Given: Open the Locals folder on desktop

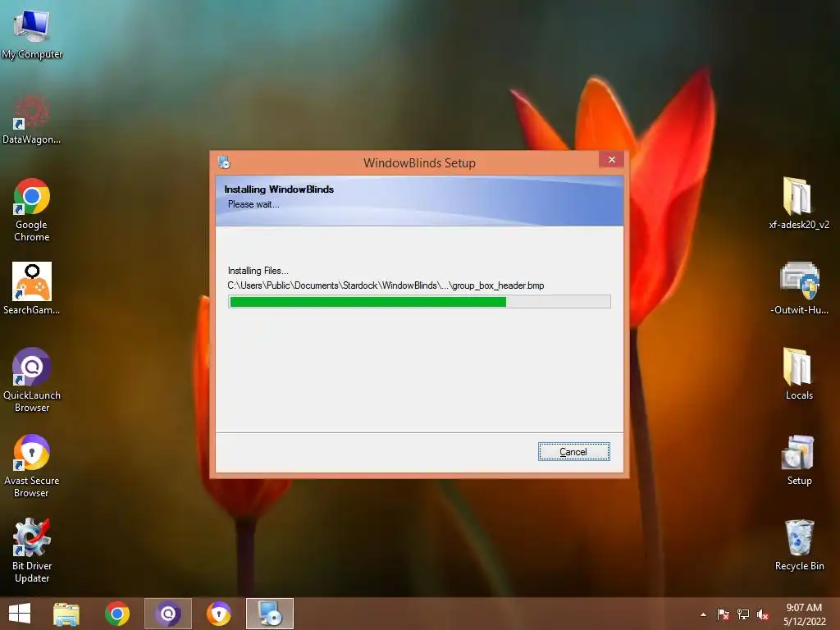Looking at the screenshot, I should 799,373.
